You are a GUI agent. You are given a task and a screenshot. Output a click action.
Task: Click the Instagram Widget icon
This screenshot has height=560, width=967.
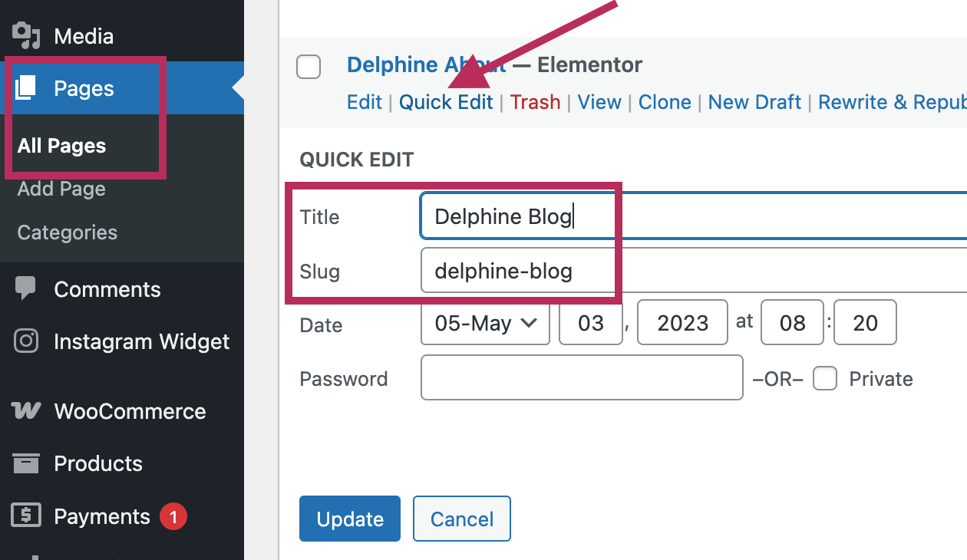point(26,341)
